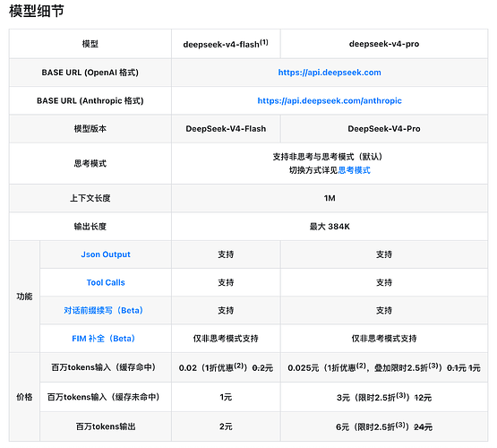
Task: Click 仅非思考模式支持 under the flash column
Action: click(x=226, y=339)
